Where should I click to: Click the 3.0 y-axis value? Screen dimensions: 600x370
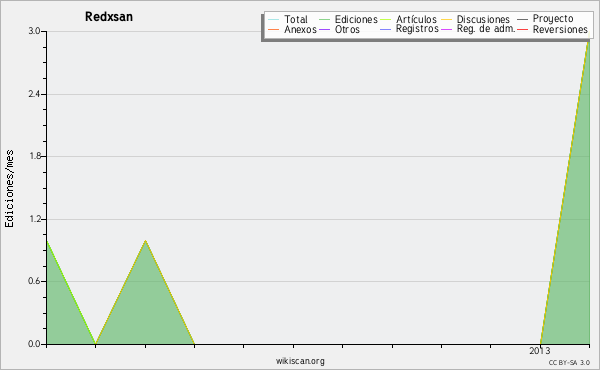coord(34,31)
